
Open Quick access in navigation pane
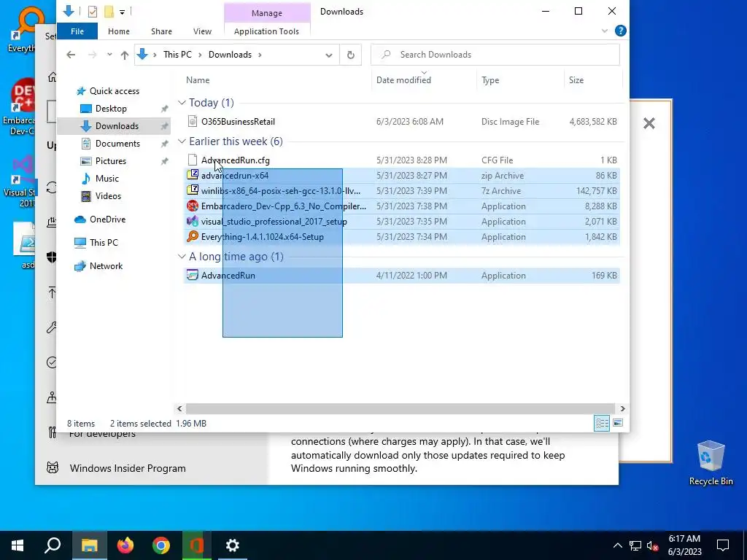pos(115,91)
